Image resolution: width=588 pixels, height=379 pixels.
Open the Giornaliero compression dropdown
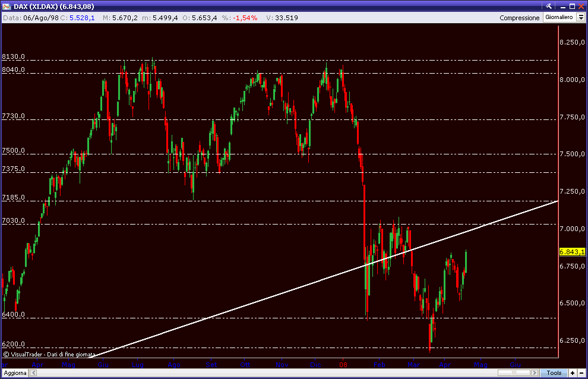559,18
